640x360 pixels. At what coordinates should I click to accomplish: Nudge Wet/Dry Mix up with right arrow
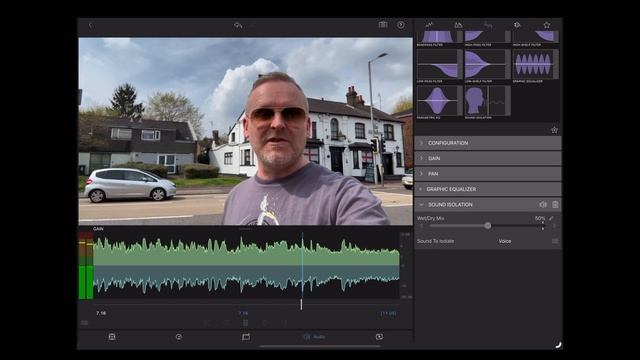[x=554, y=226]
